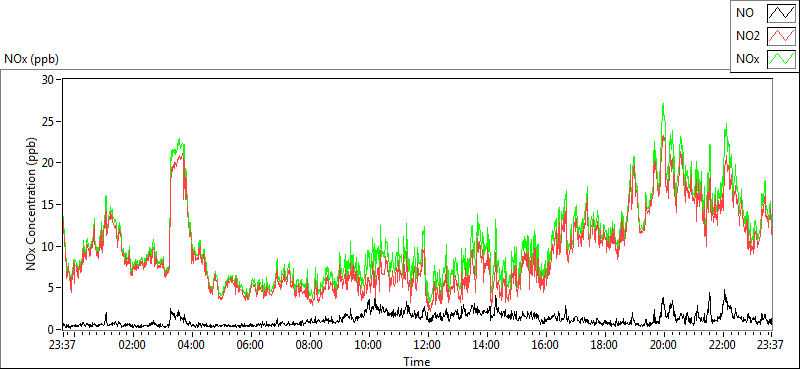Edit the y-axis maximum value 30
This screenshot has width=800, height=369.
48,80
